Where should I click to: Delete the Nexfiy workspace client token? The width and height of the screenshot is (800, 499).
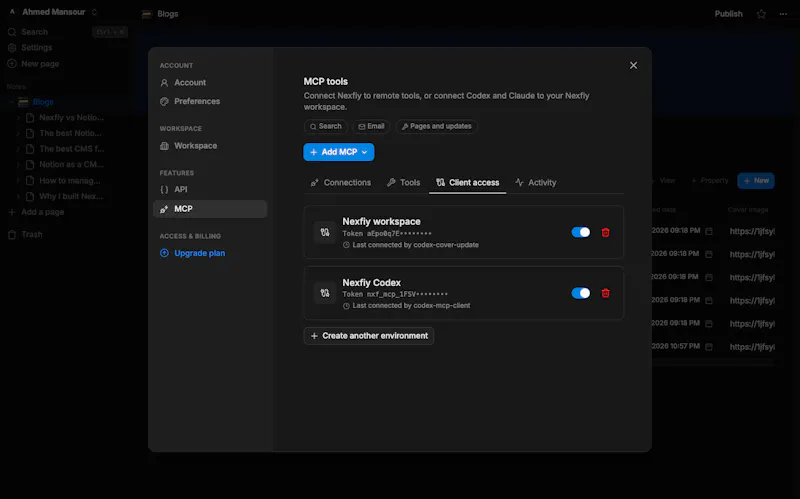606,233
